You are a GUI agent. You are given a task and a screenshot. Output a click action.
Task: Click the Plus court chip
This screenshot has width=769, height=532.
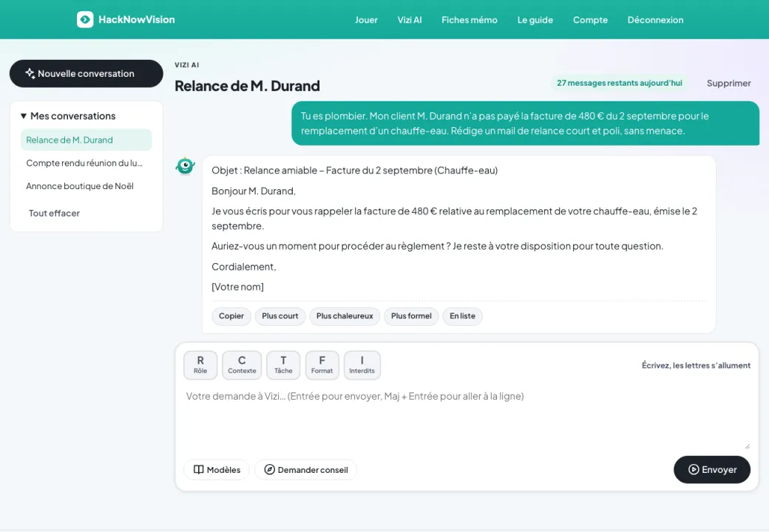pos(280,316)
